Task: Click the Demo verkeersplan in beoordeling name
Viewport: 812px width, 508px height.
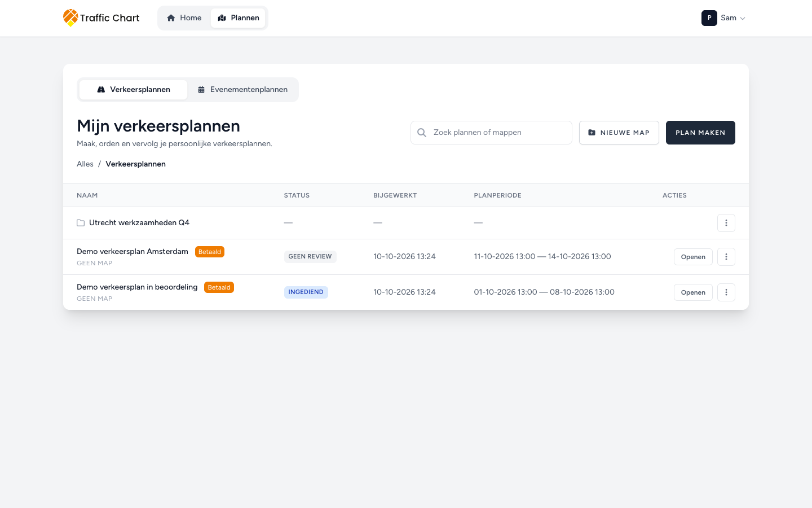Action: tap(137, 287)
